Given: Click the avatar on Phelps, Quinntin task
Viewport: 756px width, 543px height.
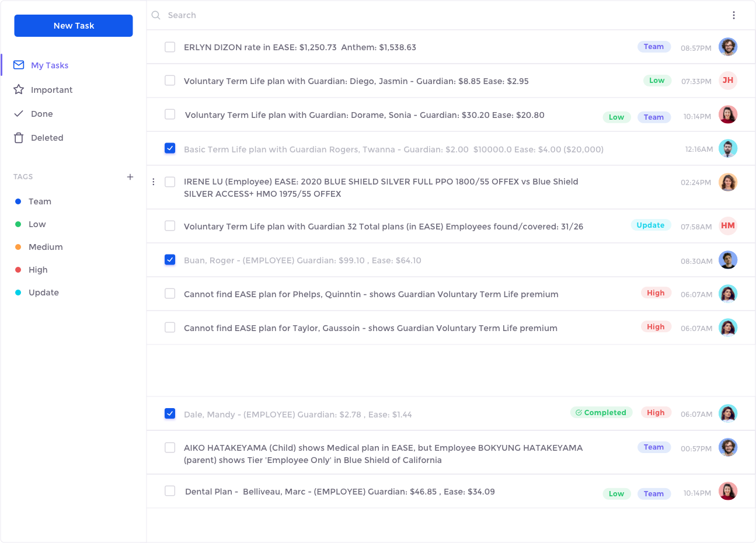Looking at the screenshot, I should click(728, 294).
